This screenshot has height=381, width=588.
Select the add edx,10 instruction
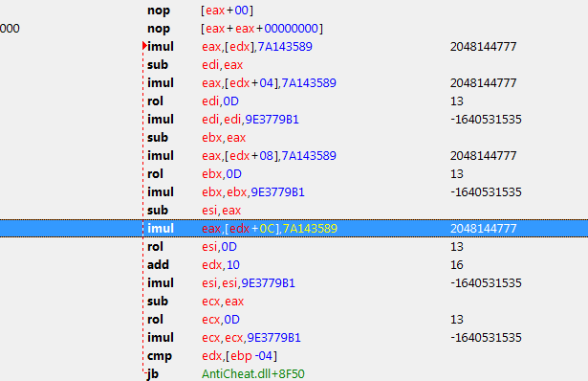tap(294, 264)
